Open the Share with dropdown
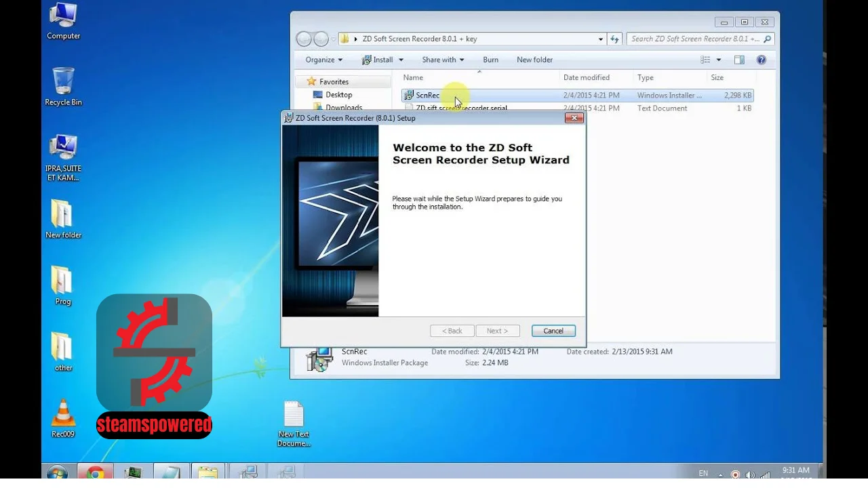868x488 pixels. 443,60
